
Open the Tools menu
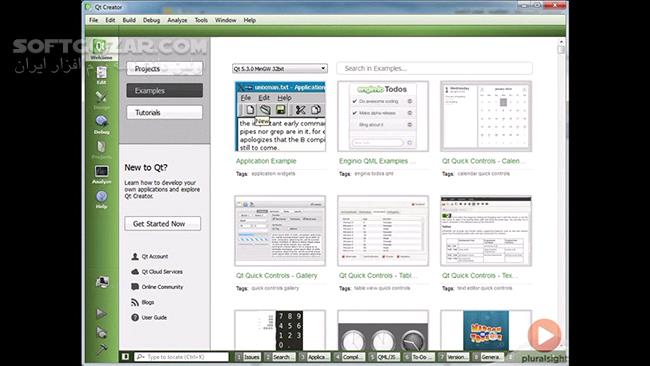[x=201, y=20]
